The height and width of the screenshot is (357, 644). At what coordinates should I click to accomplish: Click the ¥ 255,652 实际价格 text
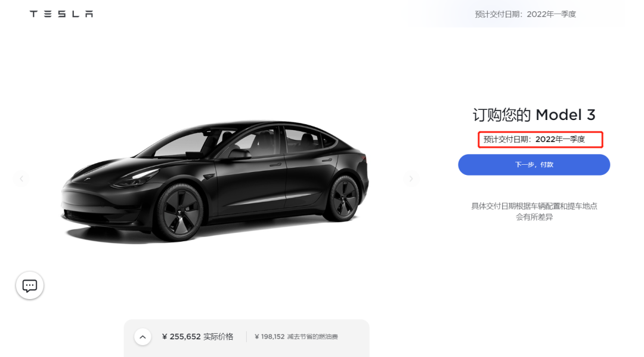[197, 337]
